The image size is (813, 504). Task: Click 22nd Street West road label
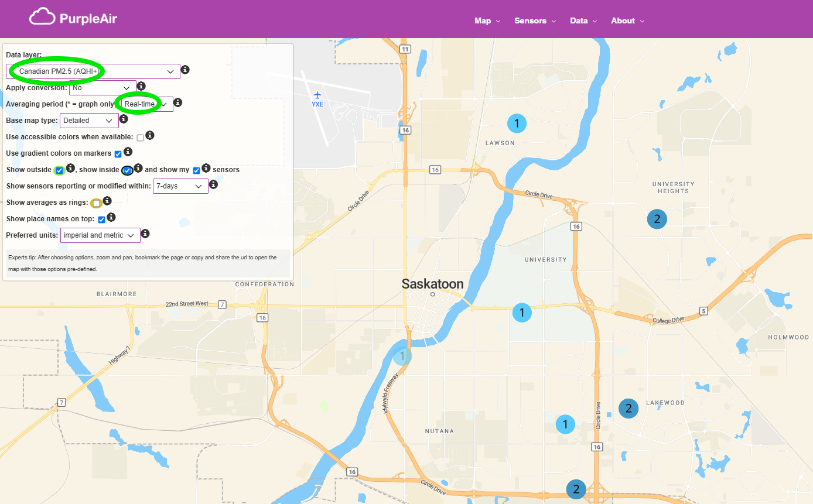(186, 304)
